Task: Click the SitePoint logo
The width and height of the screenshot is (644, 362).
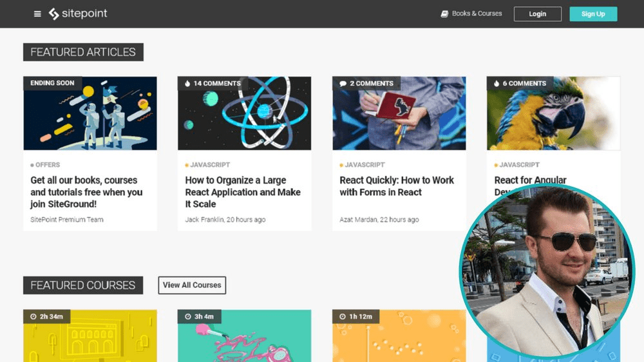Action: click(78, 14)
